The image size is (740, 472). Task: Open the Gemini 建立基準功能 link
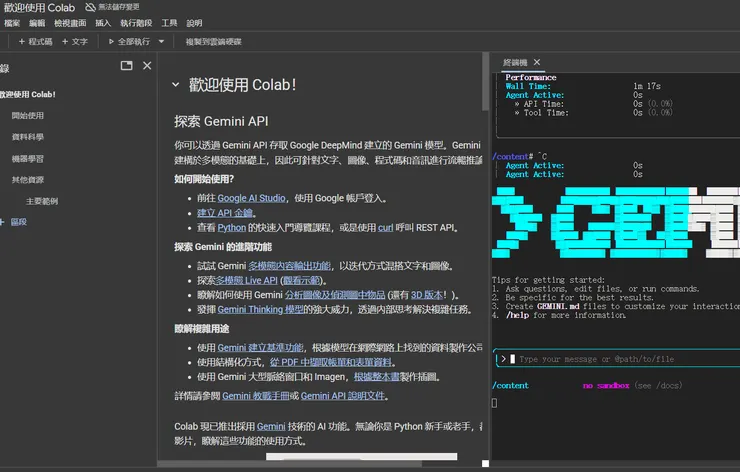click(x=260, y=348)
